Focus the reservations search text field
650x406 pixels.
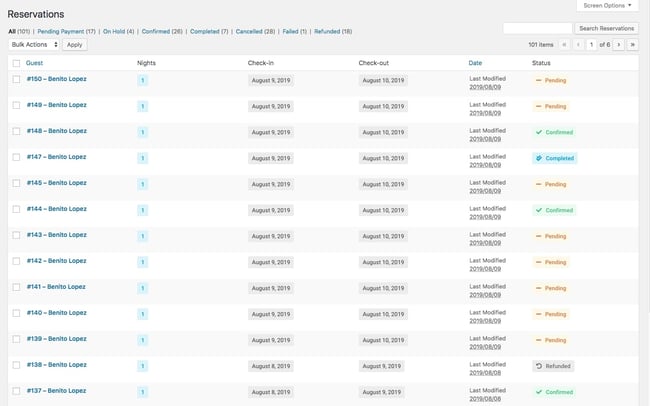[x=537, y=28]
